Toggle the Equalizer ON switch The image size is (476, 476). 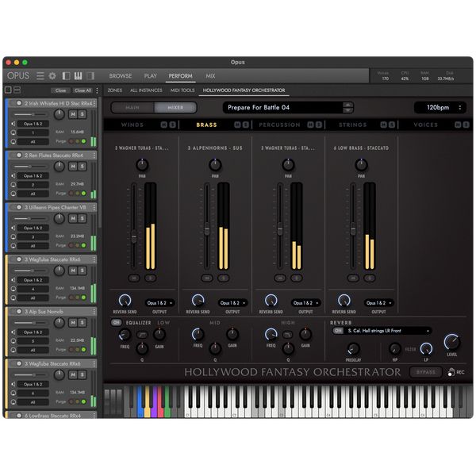tap(117, 322)
